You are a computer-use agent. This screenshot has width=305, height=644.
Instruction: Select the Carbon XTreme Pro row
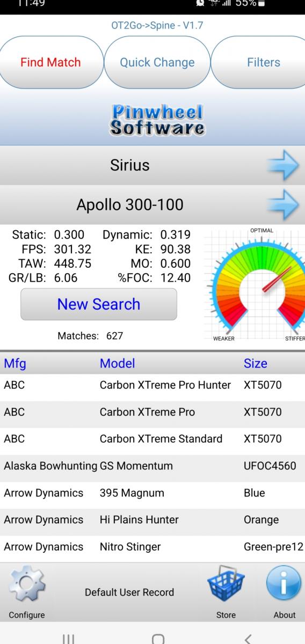click(152, 412)
